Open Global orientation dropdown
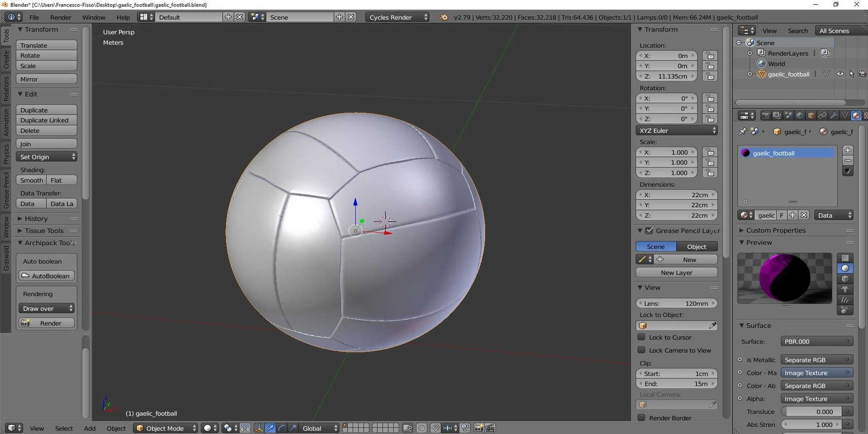 tap(319, 428)
